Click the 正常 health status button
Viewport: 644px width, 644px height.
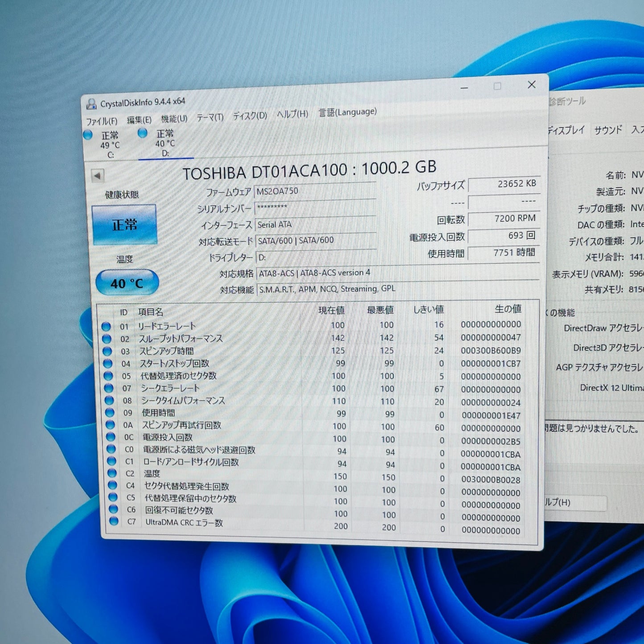pyautogui.click(x=124, y=225)
